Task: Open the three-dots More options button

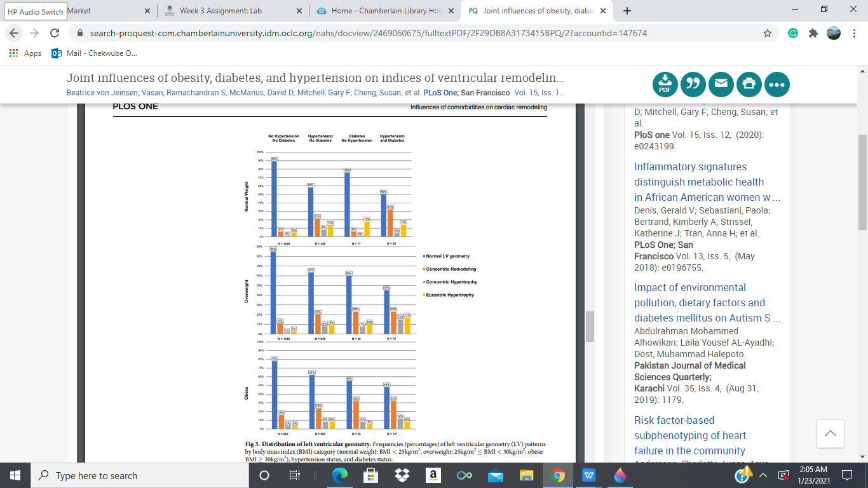Action: [x=777, y=84]
